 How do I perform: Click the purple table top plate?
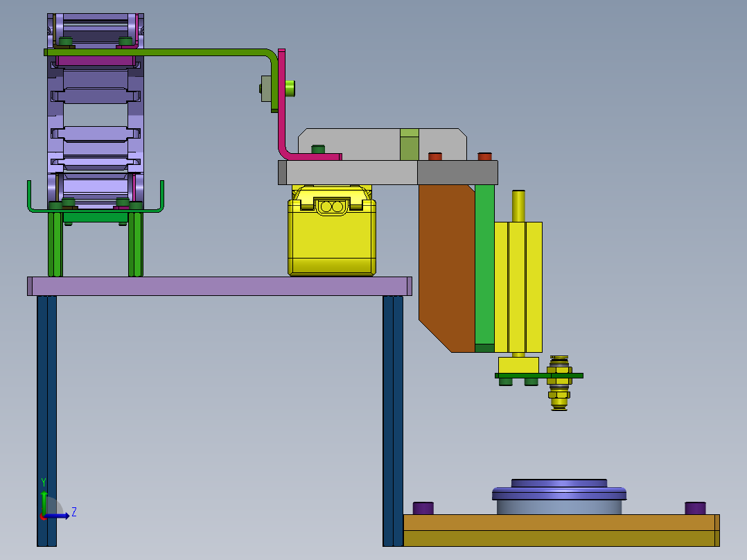(x=220, y=286)
